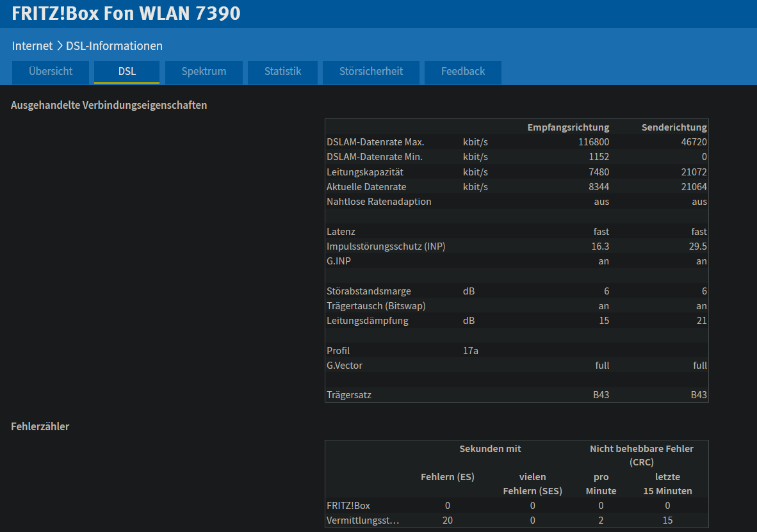Click the value 21072
This screenshot has width=757, height=532.
tap(694, 172)
